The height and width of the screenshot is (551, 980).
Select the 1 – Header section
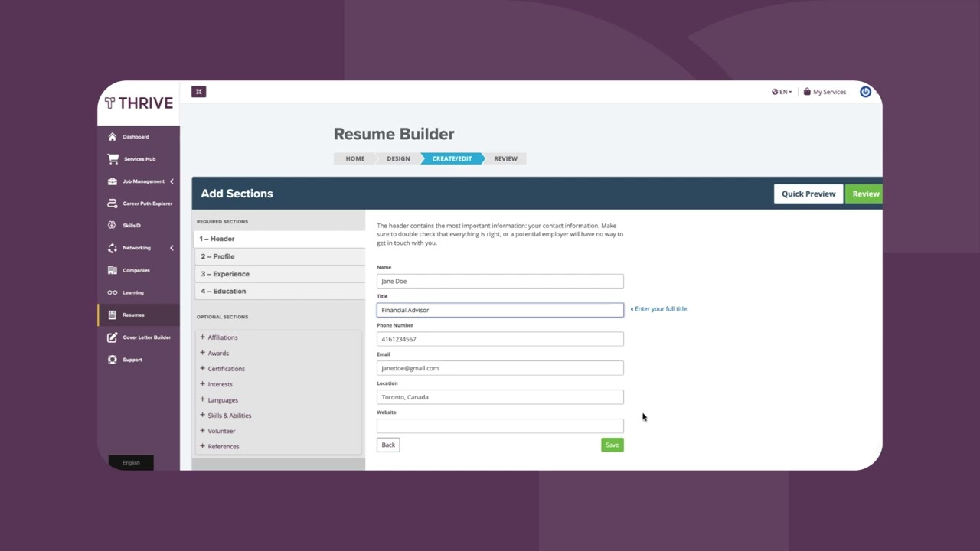(x=280, y=239)
